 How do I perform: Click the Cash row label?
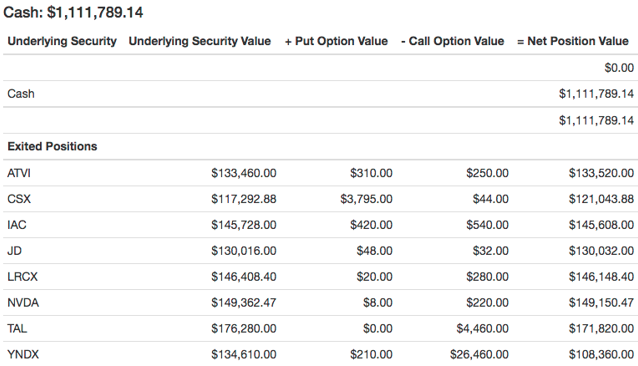pos(21,94)
